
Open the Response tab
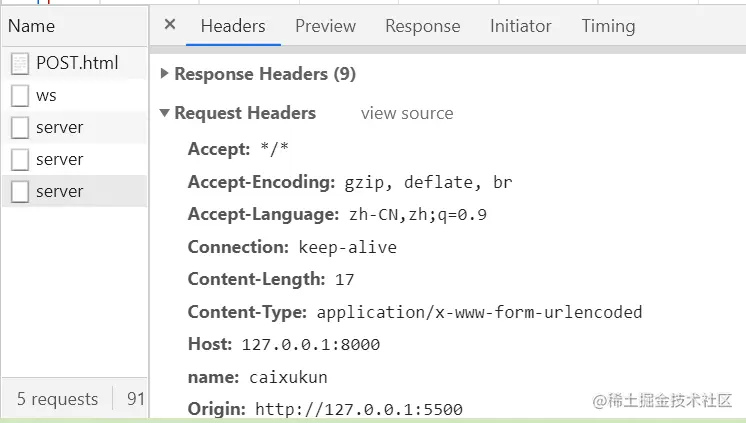(x=422, y=26)
